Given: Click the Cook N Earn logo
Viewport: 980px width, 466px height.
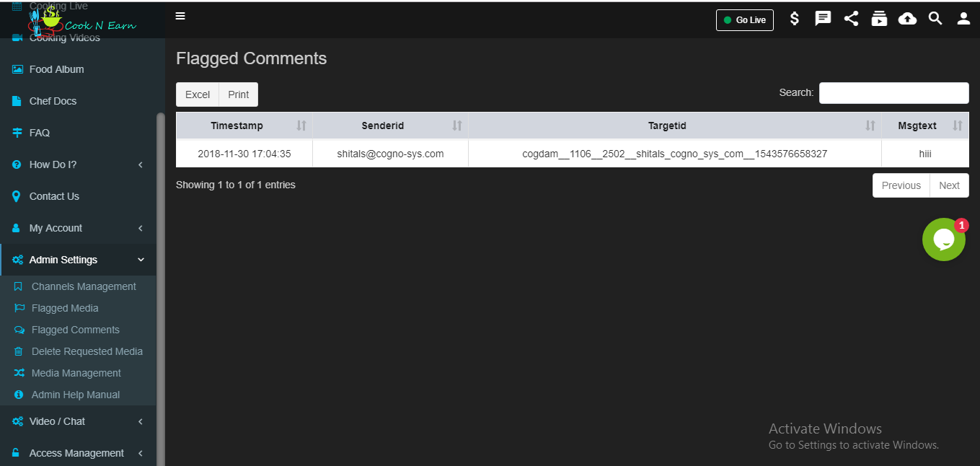Looking at the screenshot, I should tap(81, 22).
